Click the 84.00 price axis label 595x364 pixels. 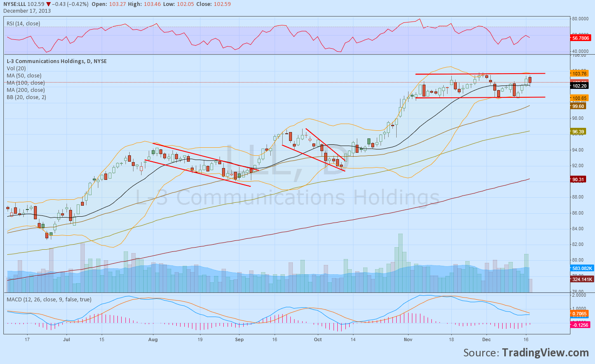[x=578, y=229]
